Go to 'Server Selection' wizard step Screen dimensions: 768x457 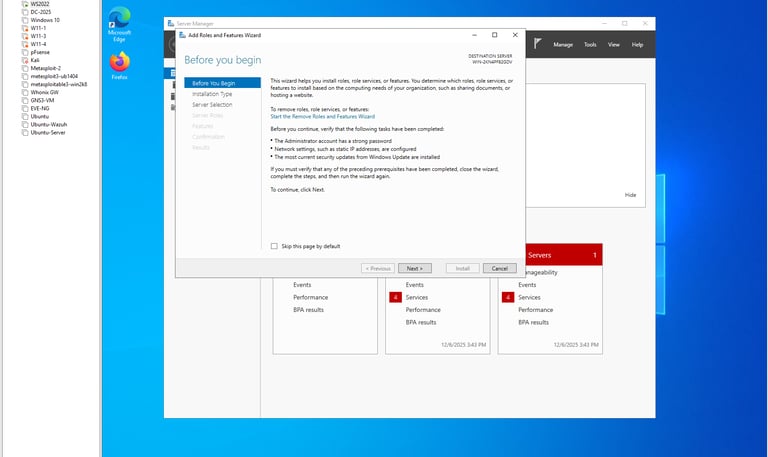click(212, 104)
